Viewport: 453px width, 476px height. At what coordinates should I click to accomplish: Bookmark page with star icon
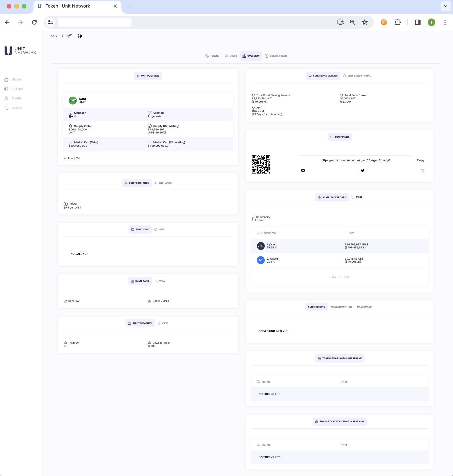[364, 22]
